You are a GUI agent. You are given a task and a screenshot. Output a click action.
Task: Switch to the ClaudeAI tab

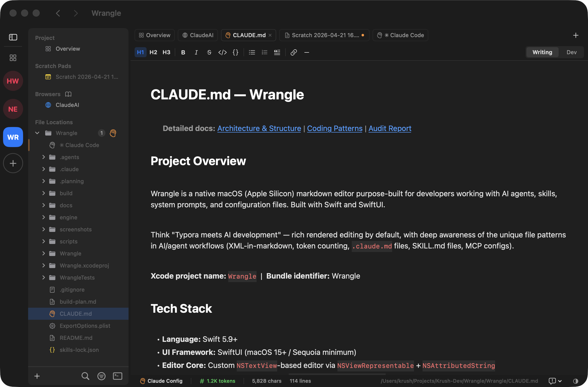pyautogui.click(x=198, y=35)
